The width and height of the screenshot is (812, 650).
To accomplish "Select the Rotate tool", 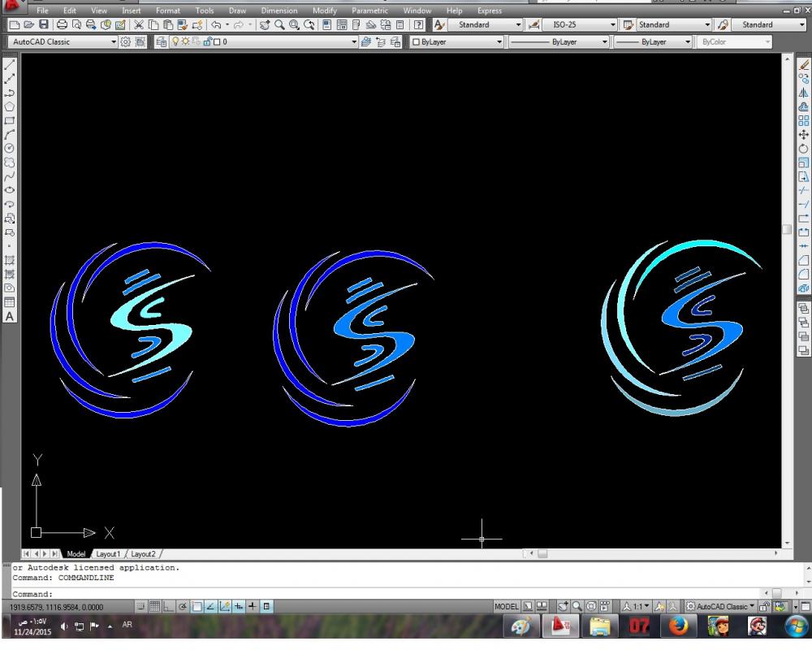I will tap(803, 149).
